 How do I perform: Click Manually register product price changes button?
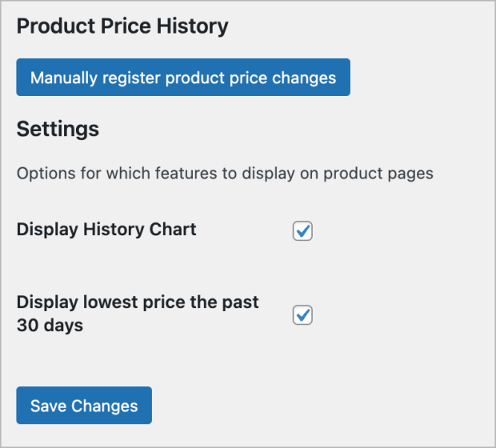(x=183, y=78)
